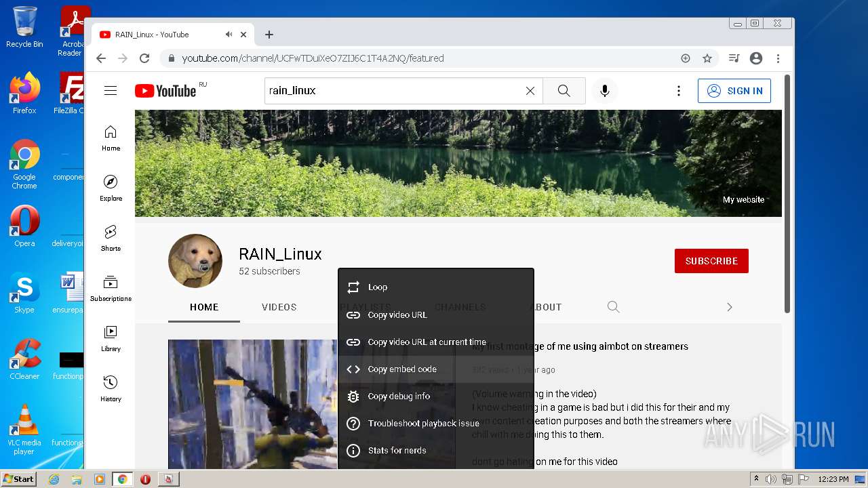Click the YouTube search magnifier button
Viewport: 868px width, 488px height.
coord(564,91)
